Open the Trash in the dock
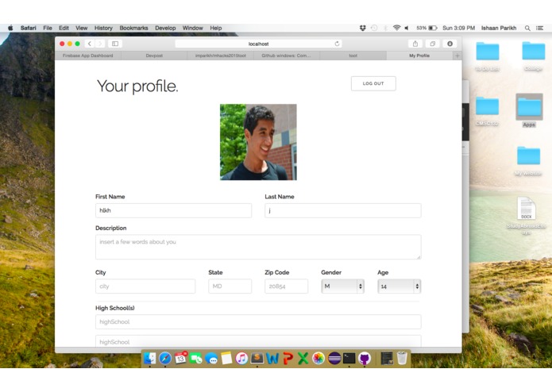552x392 pixels. pyautogui.click(x=402, y=358)
